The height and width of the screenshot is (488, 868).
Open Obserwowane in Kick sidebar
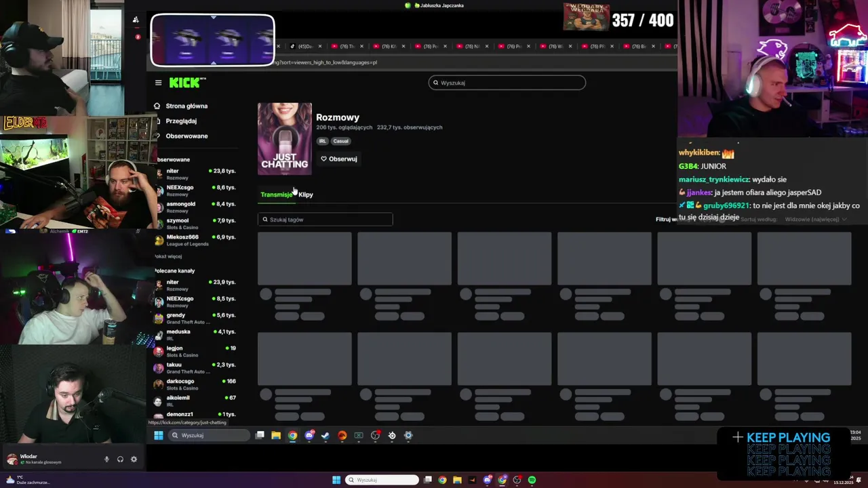click(186, 136)
